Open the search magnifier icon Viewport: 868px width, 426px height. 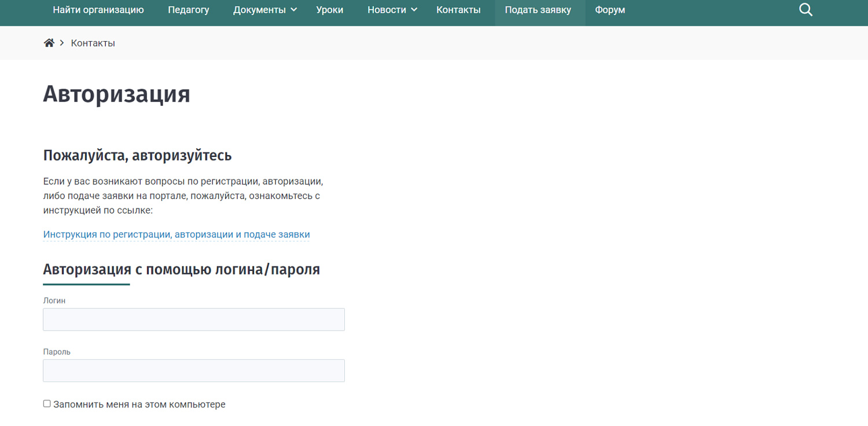(x=806, y=10)
